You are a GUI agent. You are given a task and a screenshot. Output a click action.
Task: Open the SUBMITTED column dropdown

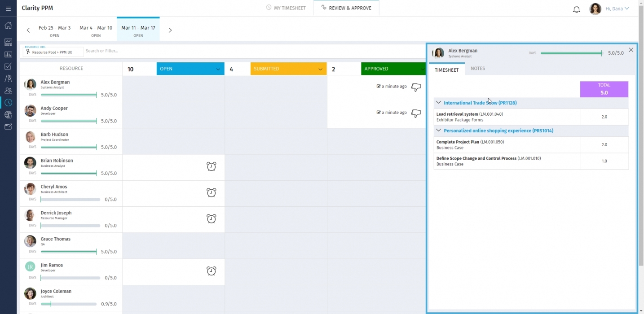click(x=320, y=69)
